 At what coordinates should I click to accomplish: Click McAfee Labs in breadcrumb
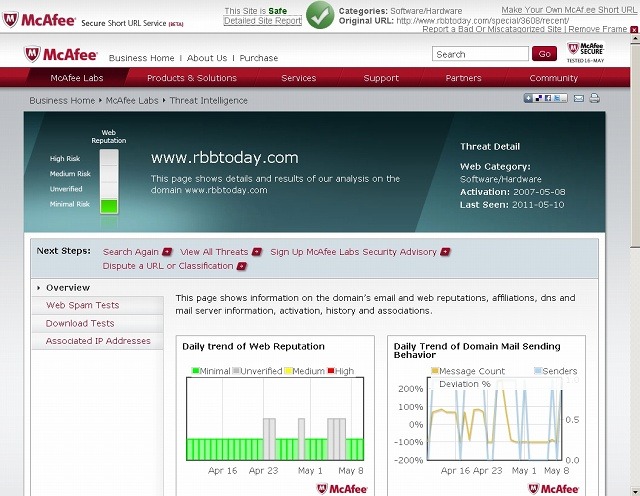point(132,100)
